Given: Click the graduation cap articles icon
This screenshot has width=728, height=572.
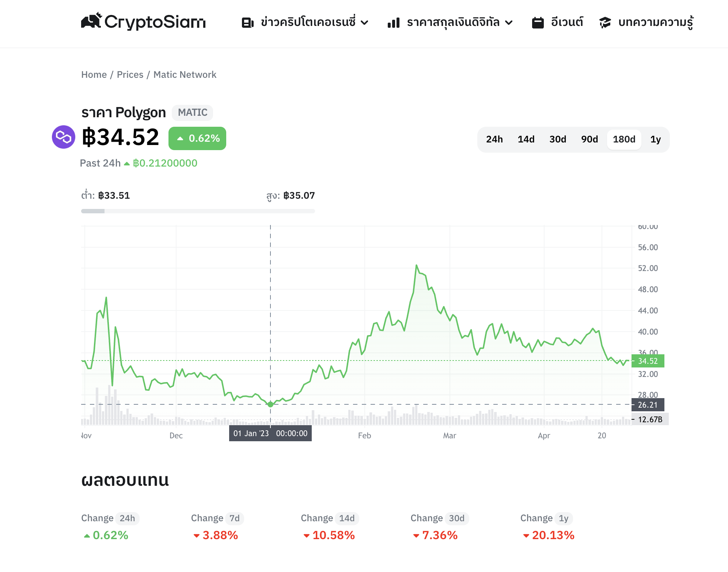Looking at the screenshot, I should 605,23.
